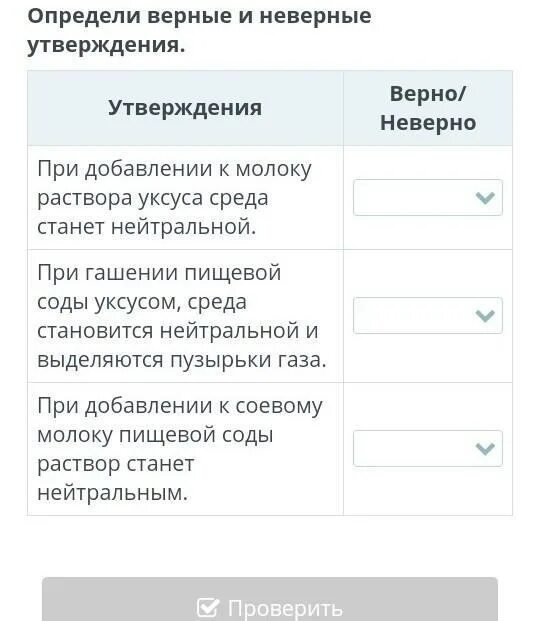Click the words молоку пищевой соды in third statement

coord(155,435)
